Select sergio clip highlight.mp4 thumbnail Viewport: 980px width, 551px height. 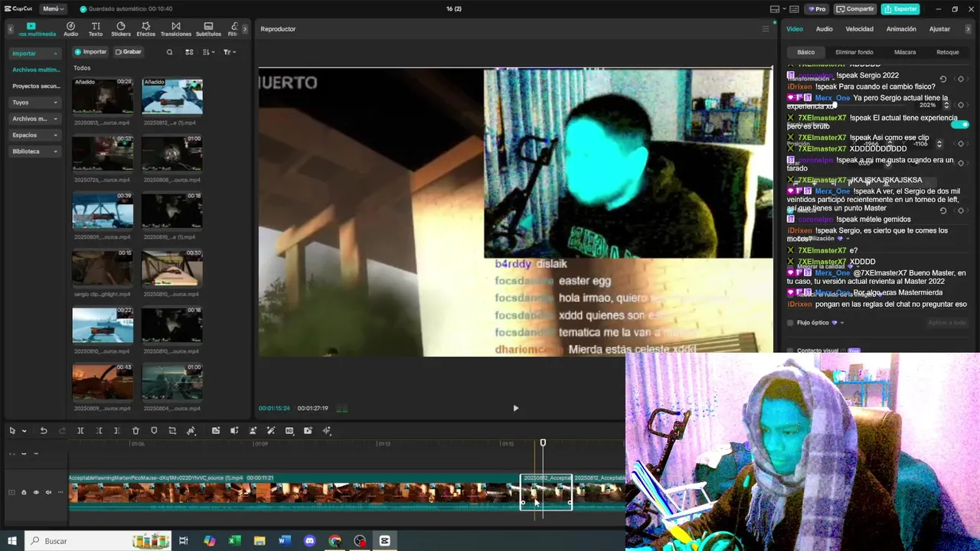(103, 268)
